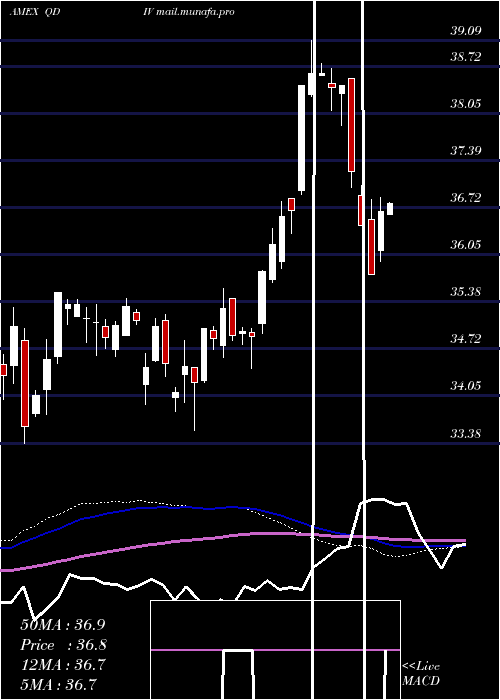This screenshot has height=700, width=500.
Task: Click the mail.munafa.pro watermark text
Action: coord(196,12)
